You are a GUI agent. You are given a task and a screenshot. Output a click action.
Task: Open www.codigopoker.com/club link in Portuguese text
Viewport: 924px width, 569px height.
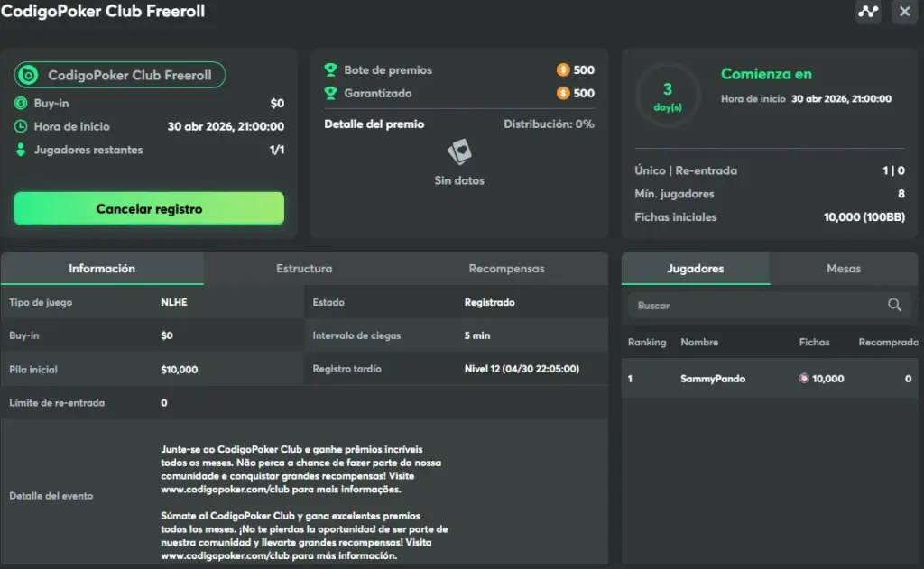pyautogui.click(x=225, y=490)
